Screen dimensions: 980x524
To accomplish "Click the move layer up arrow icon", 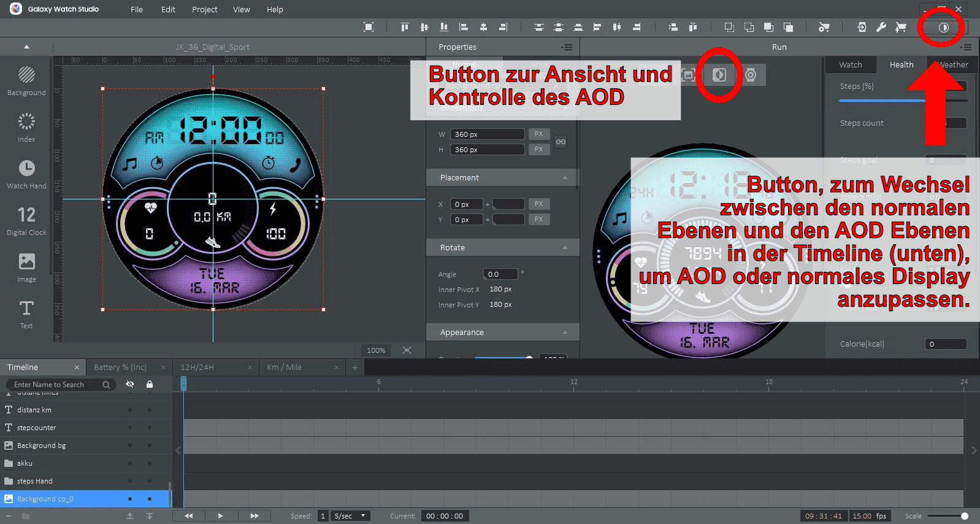I will click(130, 516).
